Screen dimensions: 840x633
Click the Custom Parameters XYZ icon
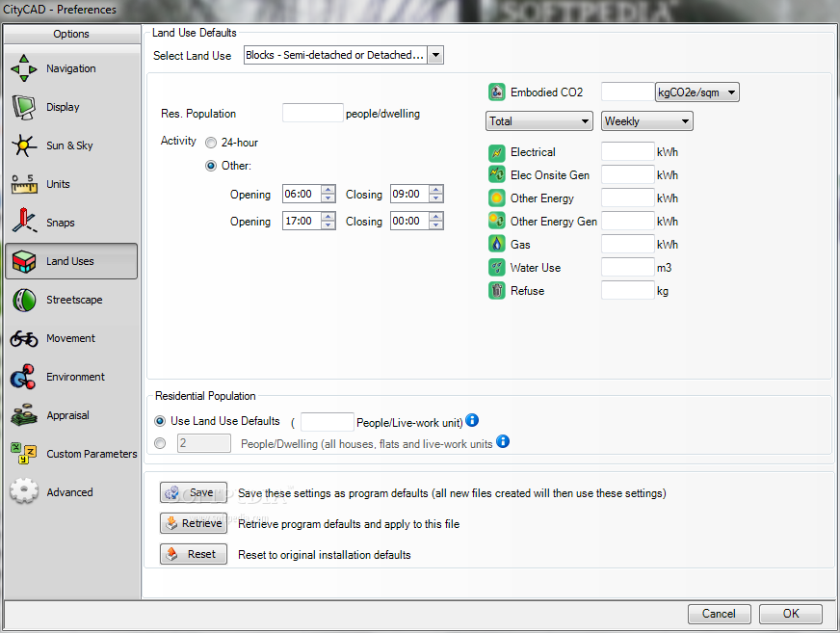tap(23, 454)
